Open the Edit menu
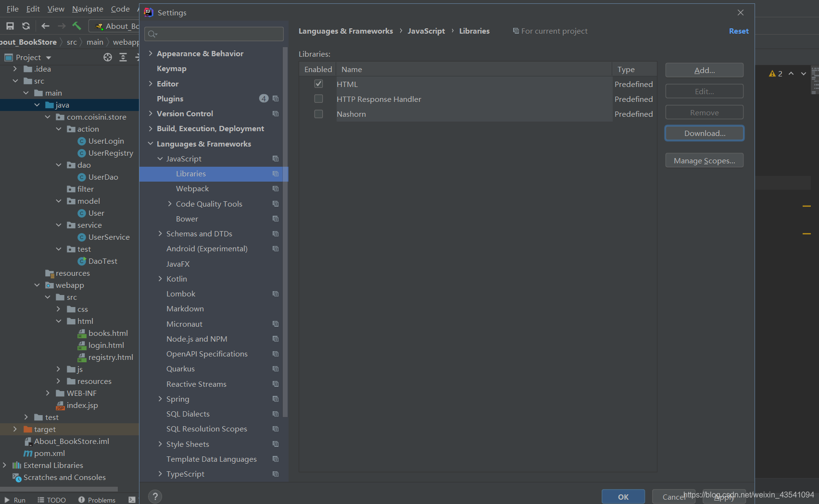This screenshot has width=819, height=504. [33, 9]
